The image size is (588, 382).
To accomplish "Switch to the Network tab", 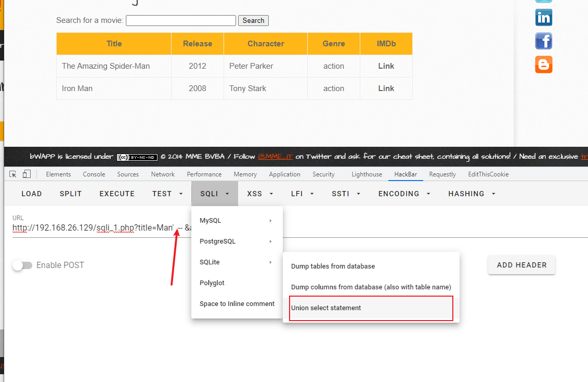I will point(163,174).
